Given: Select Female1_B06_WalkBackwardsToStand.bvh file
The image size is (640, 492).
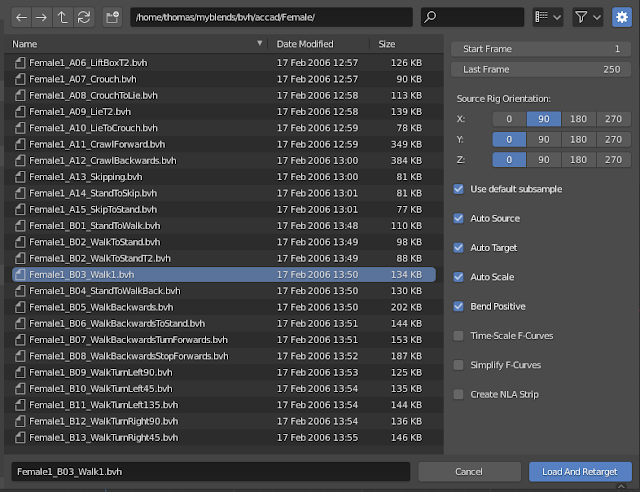Looking at the screenshot, I should pos(224,324).
